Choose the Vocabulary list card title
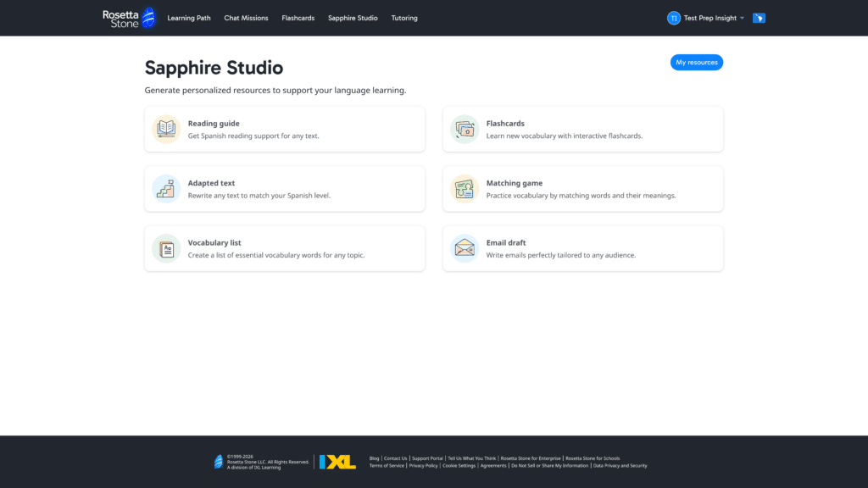The height and width of the screenshot is (488, 868). click(x=214, y=243)
